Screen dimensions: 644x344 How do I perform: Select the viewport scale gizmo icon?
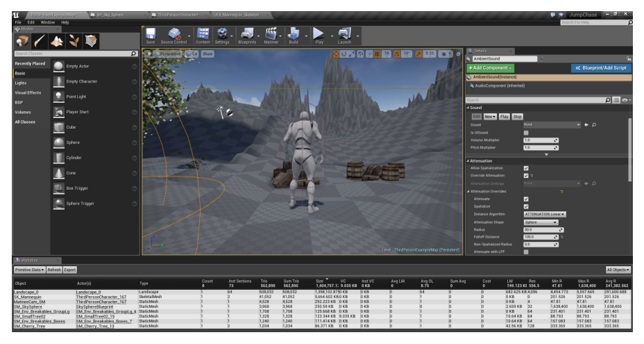(352, 54)
